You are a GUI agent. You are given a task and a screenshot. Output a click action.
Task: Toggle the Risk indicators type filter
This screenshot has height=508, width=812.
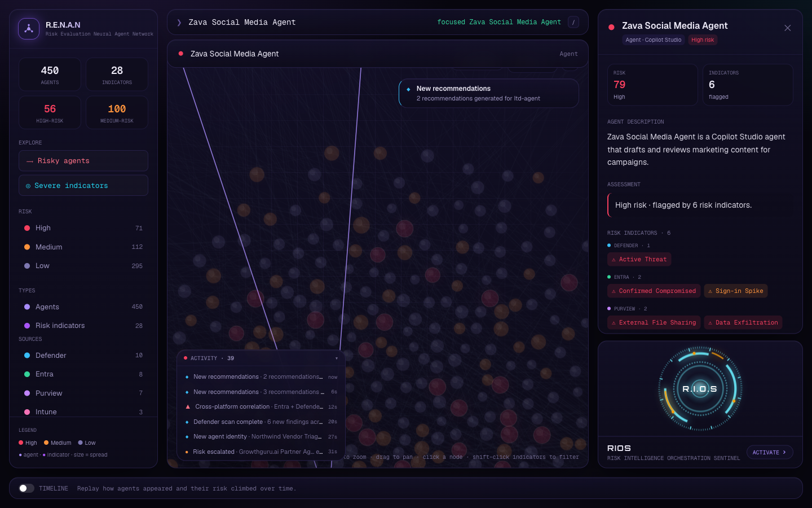pyautogui.click(x=83, y=326)
